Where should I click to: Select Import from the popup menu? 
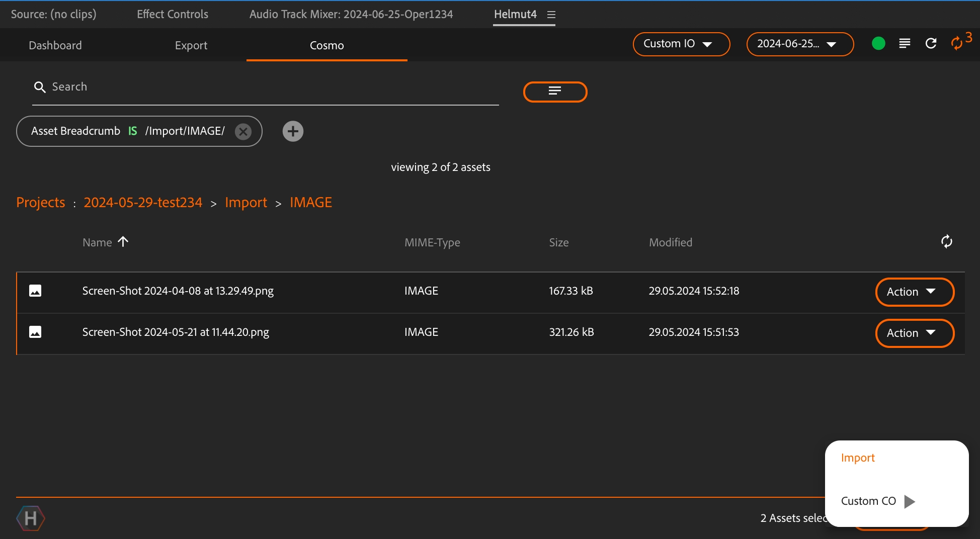pos(858,458)
